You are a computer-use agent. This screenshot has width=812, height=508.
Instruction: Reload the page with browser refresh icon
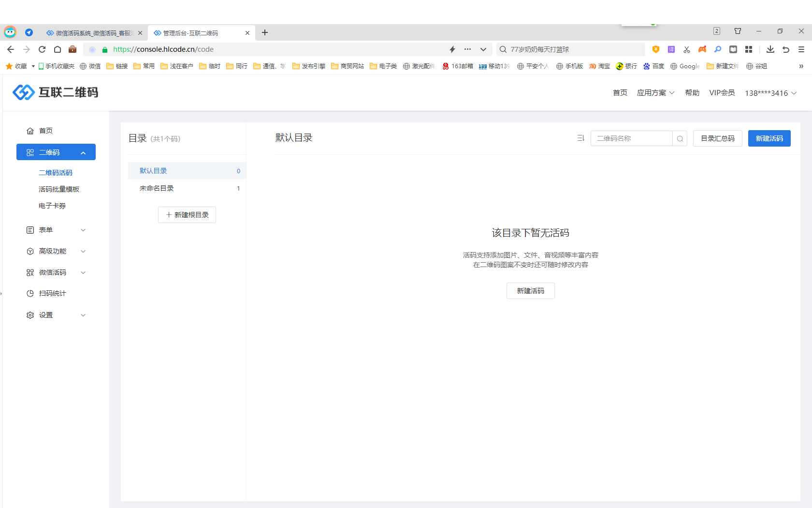[x=42, y=49]
